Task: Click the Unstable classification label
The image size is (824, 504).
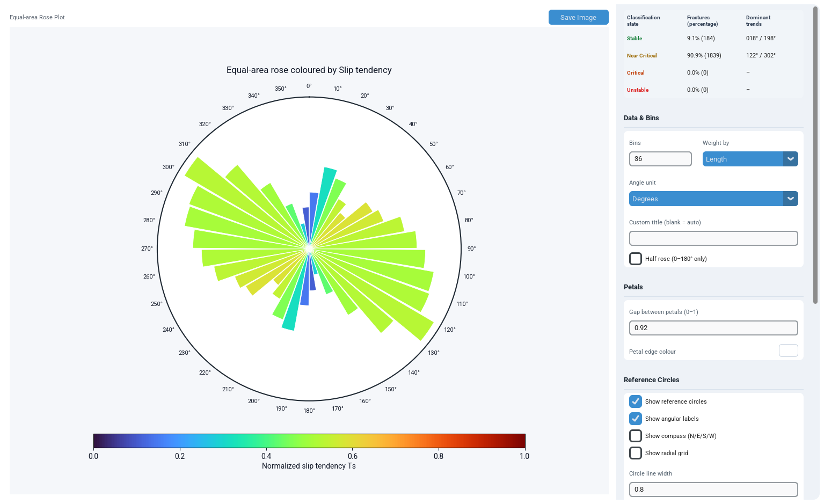Action: click(638, 90)
